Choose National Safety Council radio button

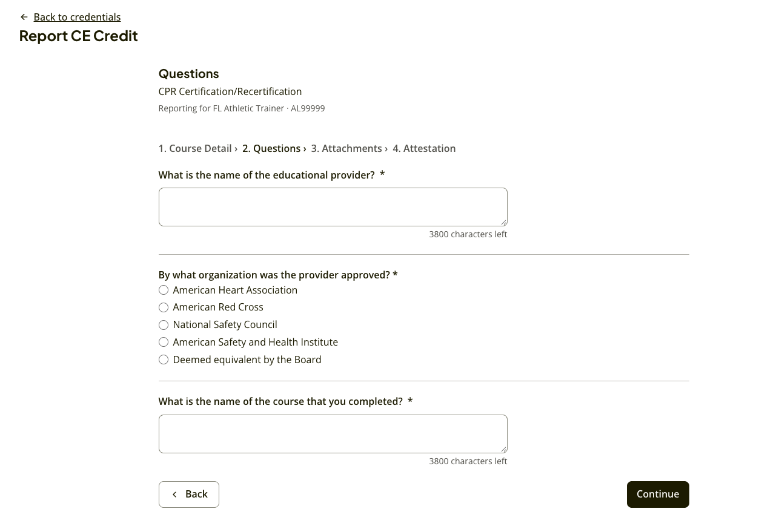tap(164, 325)
